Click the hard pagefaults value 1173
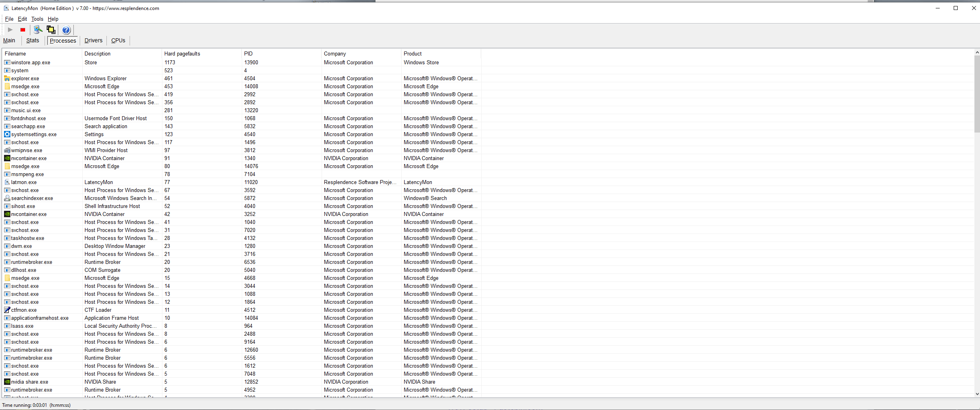This screenshot has width=980, height=410. [x=170, y=62]
